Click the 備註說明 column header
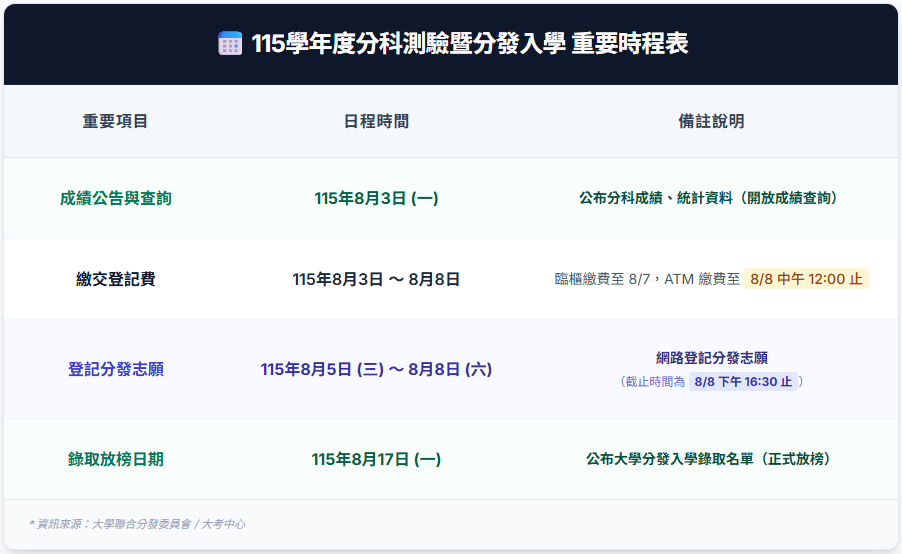Screen dimensions: 902x554 pyautogui.click(x=712, y=121)
